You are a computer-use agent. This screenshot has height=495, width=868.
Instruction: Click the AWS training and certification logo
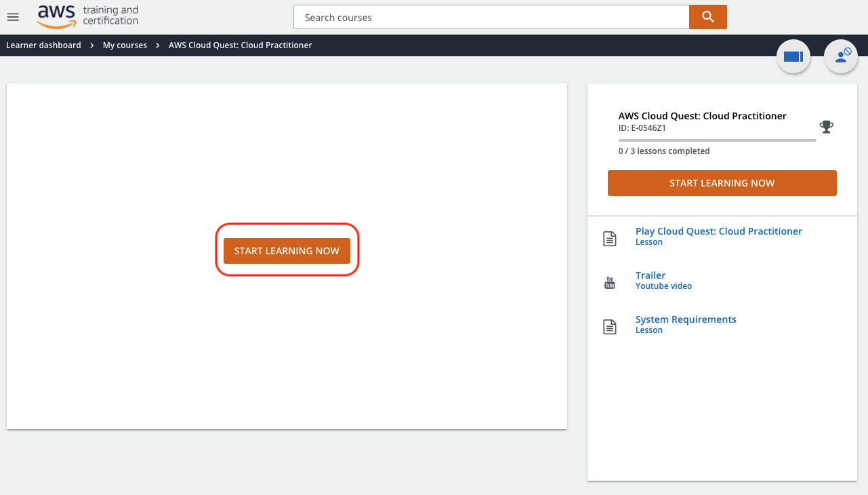87,16
